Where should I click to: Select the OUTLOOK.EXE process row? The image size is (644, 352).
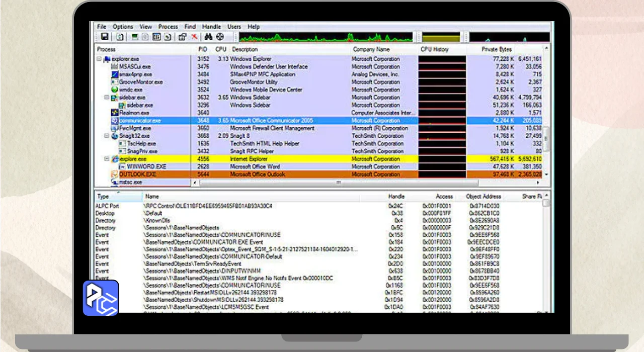tap(137, 174)
